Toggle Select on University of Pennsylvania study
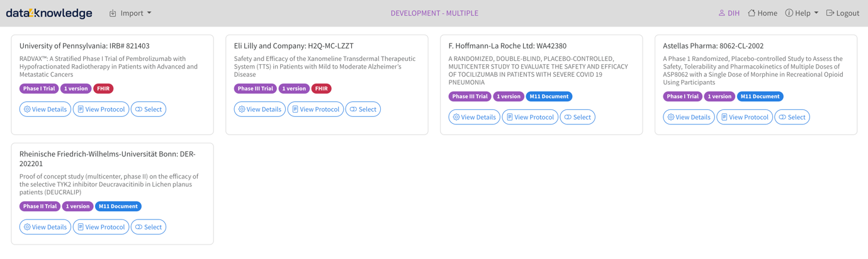The width and height of the screenshot is (868, 259). (x=149, y=109)
